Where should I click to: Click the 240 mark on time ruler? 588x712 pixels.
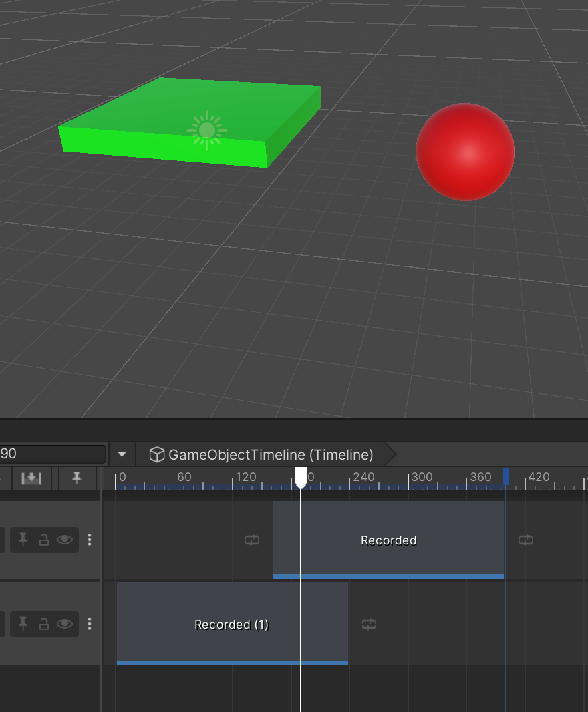363,477
